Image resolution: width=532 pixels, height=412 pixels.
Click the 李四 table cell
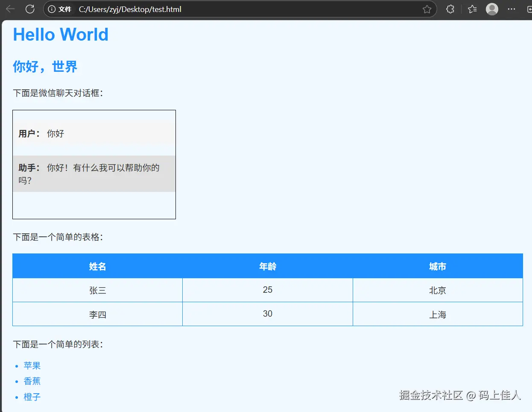97,314
